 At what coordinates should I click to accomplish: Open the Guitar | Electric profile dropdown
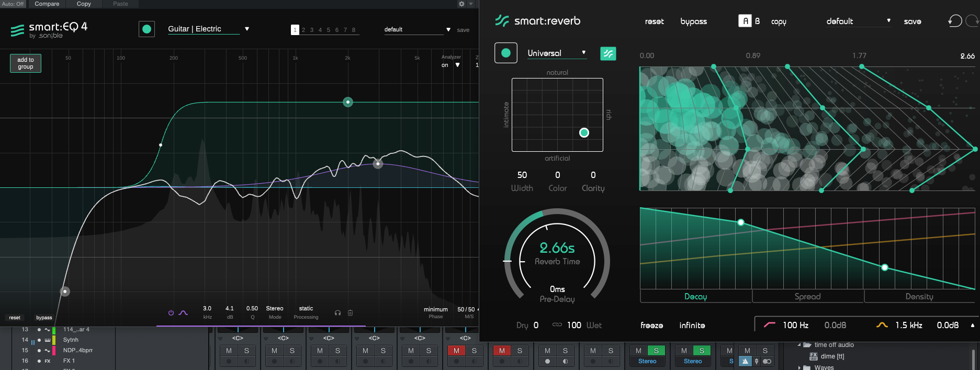208,29
